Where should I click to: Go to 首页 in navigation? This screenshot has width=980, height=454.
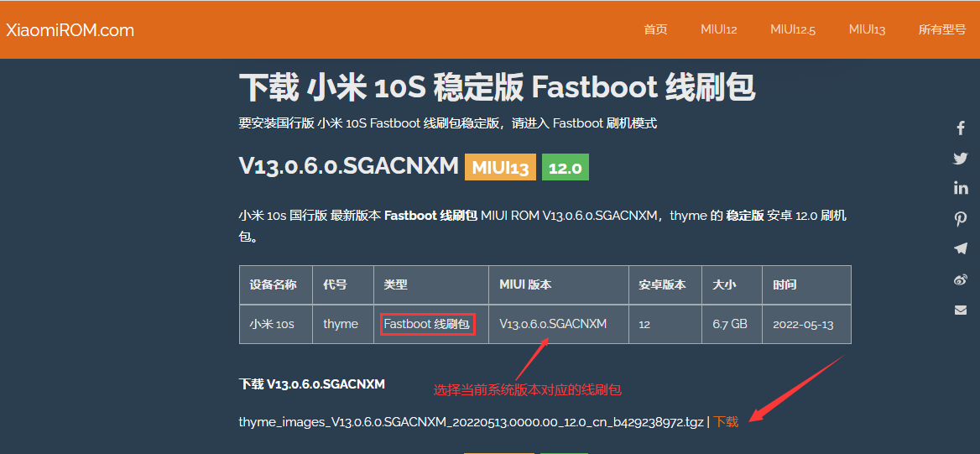655,30
